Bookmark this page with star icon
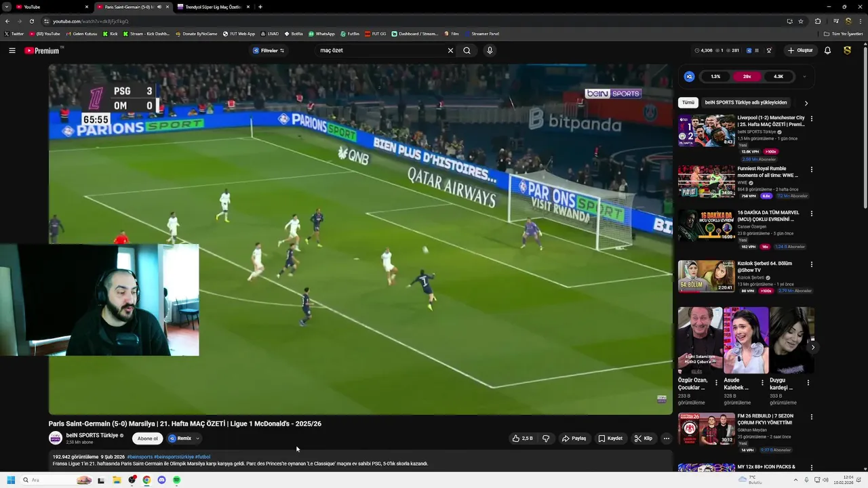868x488 pixels. [801, 21]
